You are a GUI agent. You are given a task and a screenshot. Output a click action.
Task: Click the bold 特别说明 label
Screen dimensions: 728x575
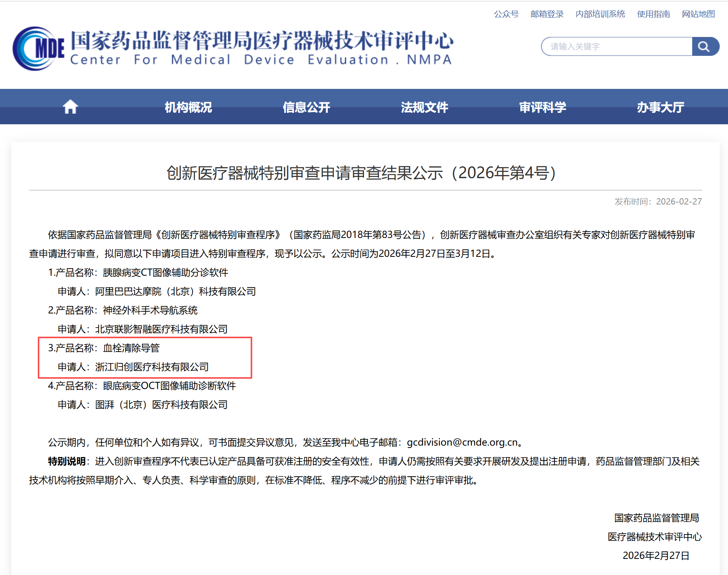(67, 461)
